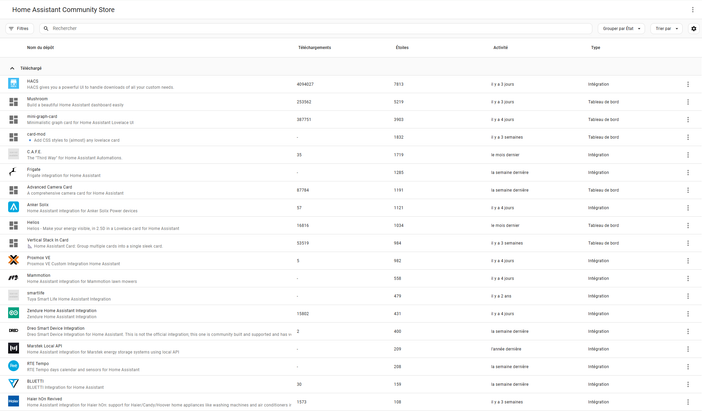Click the BLUETTI logo icon
This screenshot has height=411, width=702.
[x=13, y=384]
